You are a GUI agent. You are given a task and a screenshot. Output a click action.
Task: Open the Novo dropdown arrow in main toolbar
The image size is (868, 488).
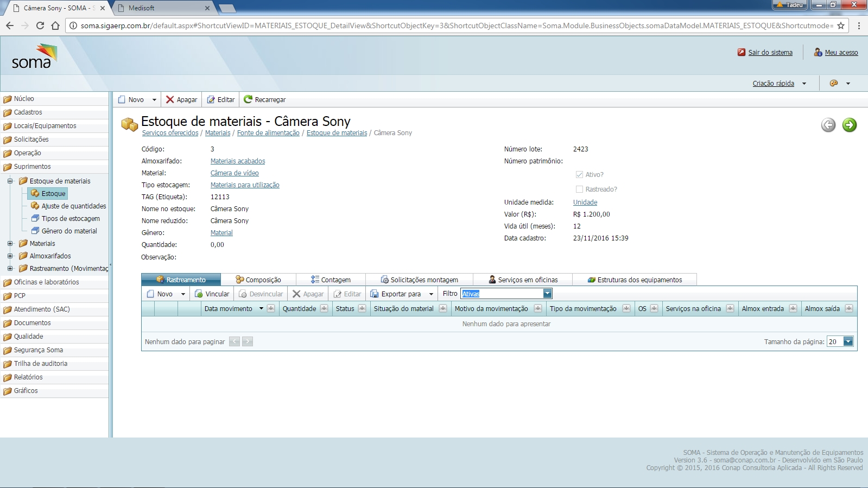click(x=154, y=99)
